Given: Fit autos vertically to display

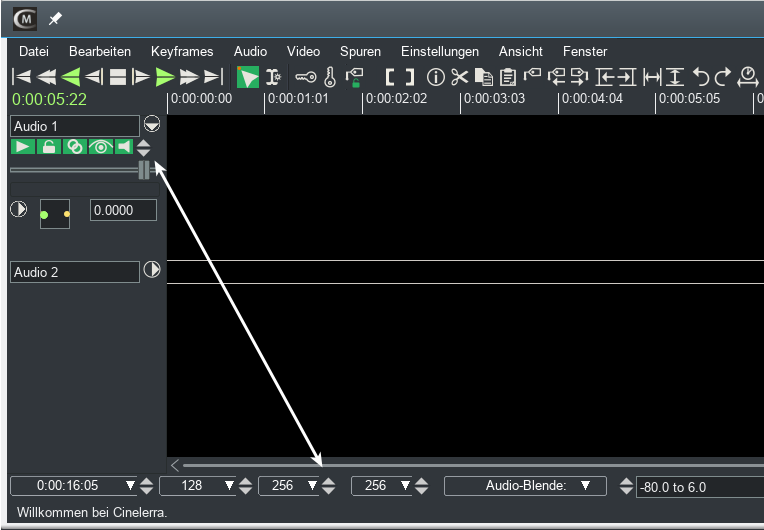Looking at the screenshot, I should pos(675,77).
